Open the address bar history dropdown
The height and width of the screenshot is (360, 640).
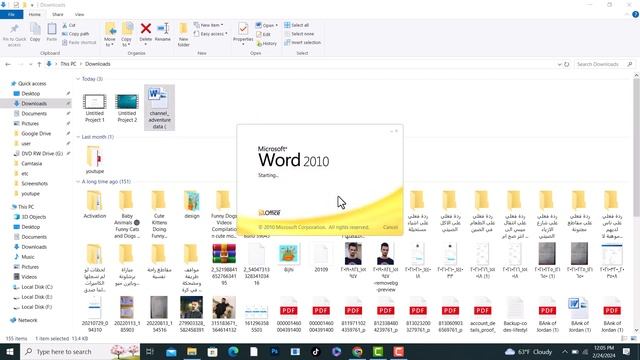(559, 64)
